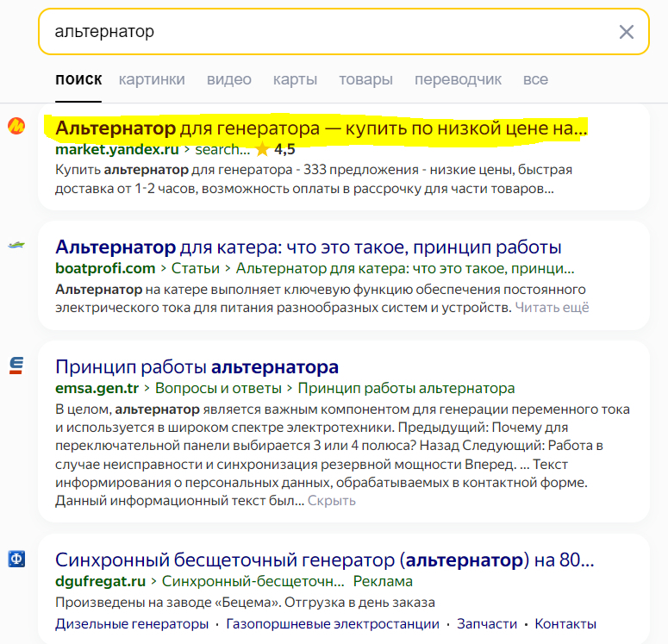Image resolution: width=668 pixels, height=644 pixels.
Task: Open the Газопоршневые электростанции sitelink
Action: (x=333, y=624)
